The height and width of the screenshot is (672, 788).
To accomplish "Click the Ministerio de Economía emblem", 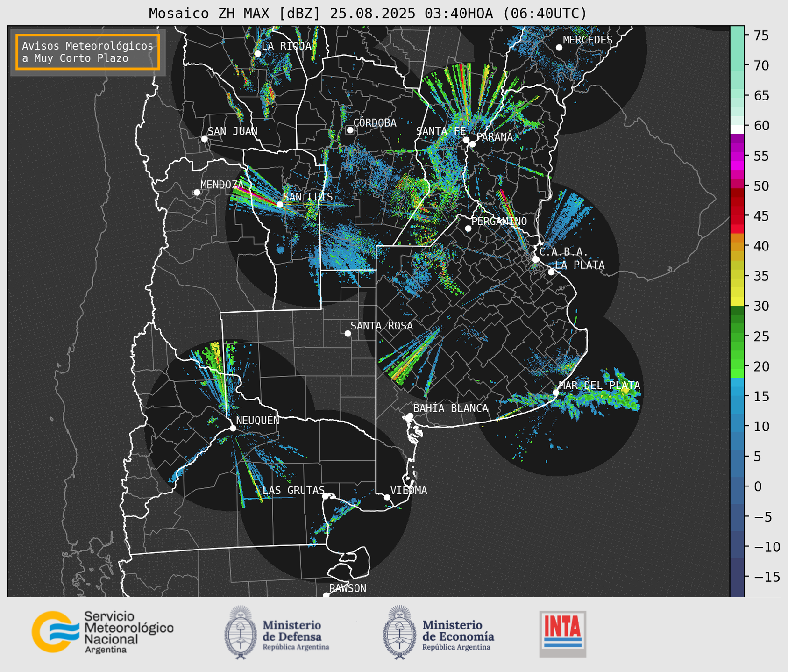I will tap(399, 632).
